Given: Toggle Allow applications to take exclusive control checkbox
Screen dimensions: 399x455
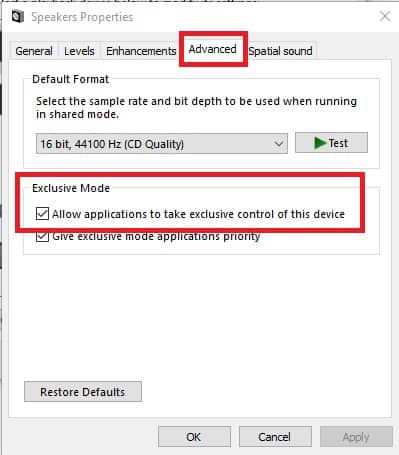Looking at the screenshot, I should (x=42, y=214).
